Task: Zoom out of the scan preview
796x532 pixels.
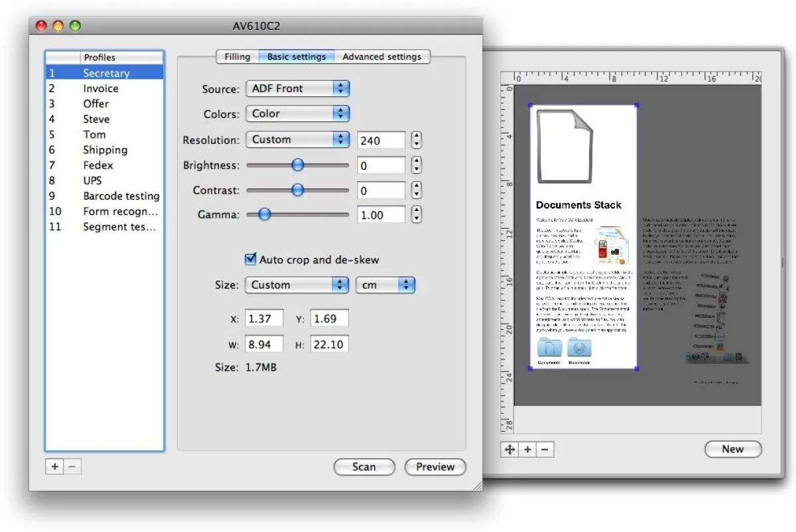Action: coord(544,449)
